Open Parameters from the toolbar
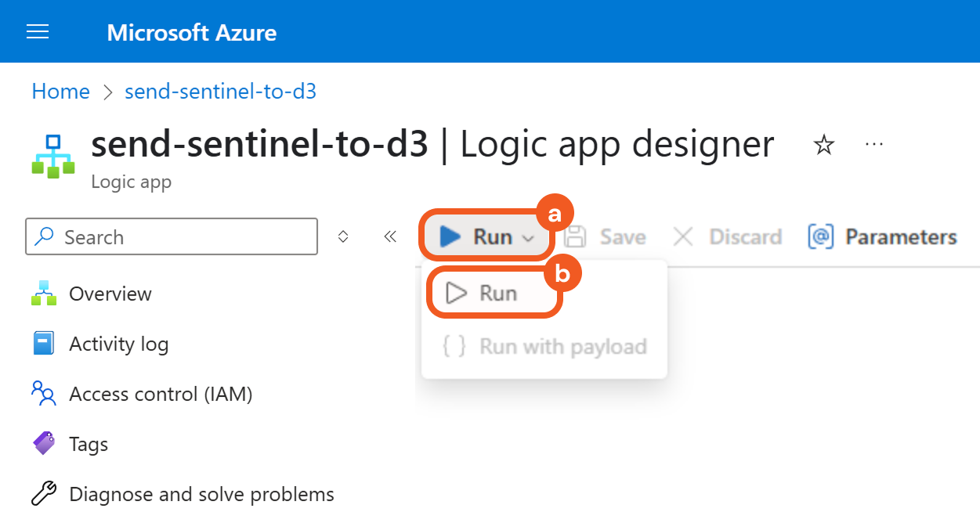The width and height of the screenshot is (980, 530). point(883,237)
